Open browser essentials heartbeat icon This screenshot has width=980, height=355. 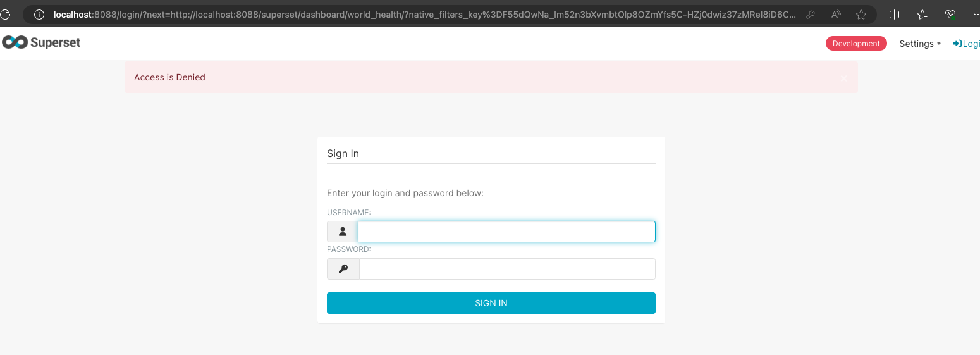[x=950, y=14]
